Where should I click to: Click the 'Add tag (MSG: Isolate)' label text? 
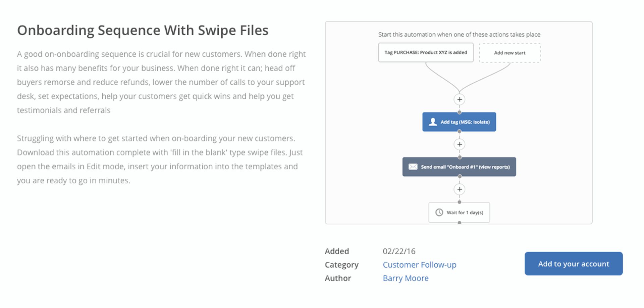(465, 122)
